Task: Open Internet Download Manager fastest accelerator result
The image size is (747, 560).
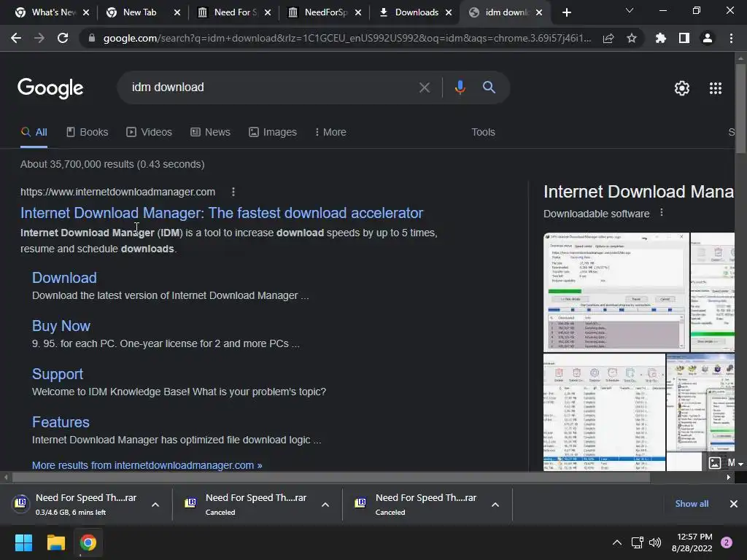Action: [222, 213]
